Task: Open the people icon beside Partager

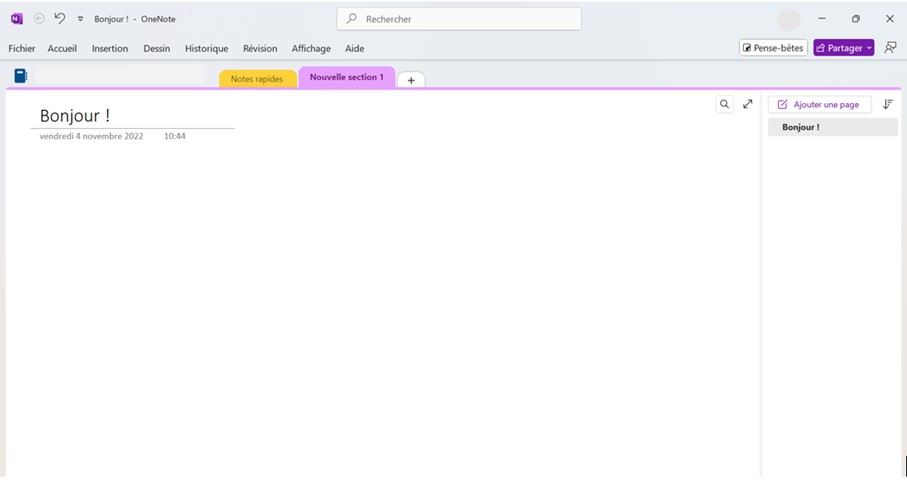Action: tap(890, 47)
